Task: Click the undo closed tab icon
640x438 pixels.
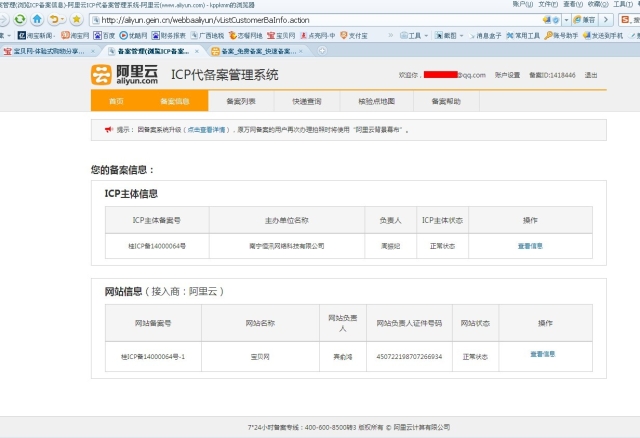Action: click(x=53, y=19)
